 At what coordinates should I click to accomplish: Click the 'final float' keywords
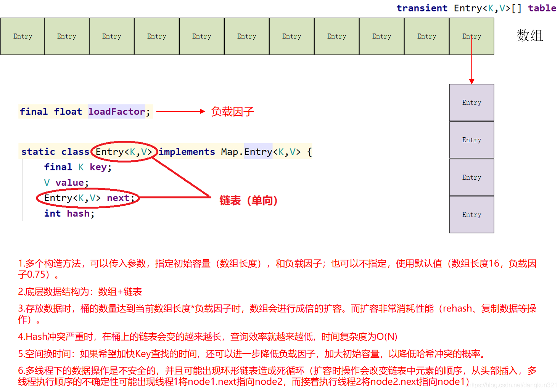51,111
